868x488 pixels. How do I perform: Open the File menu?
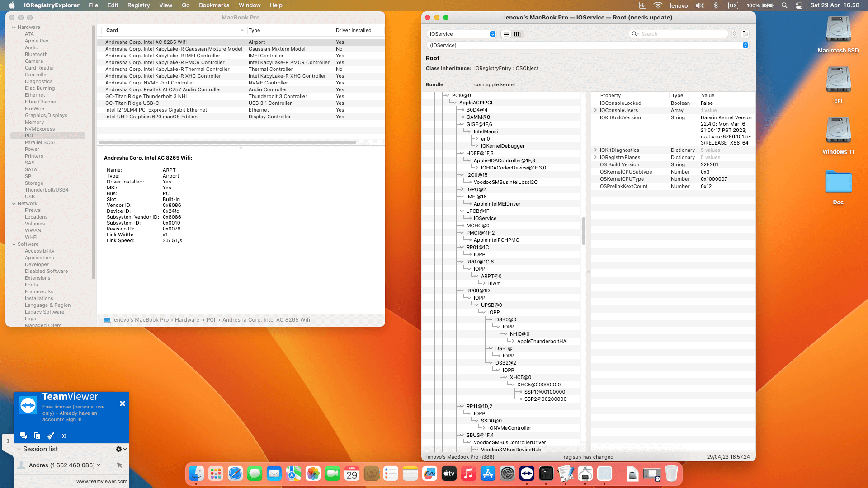coord(94,5)
